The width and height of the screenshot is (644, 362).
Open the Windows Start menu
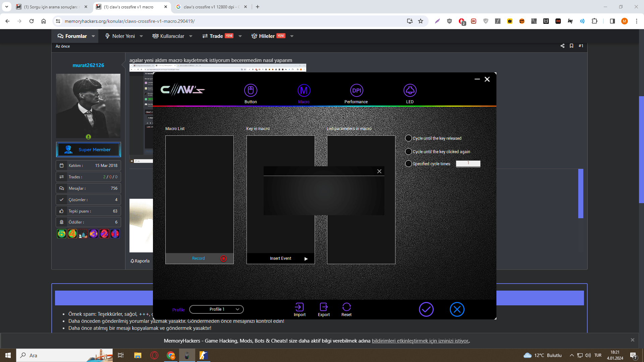8,355
